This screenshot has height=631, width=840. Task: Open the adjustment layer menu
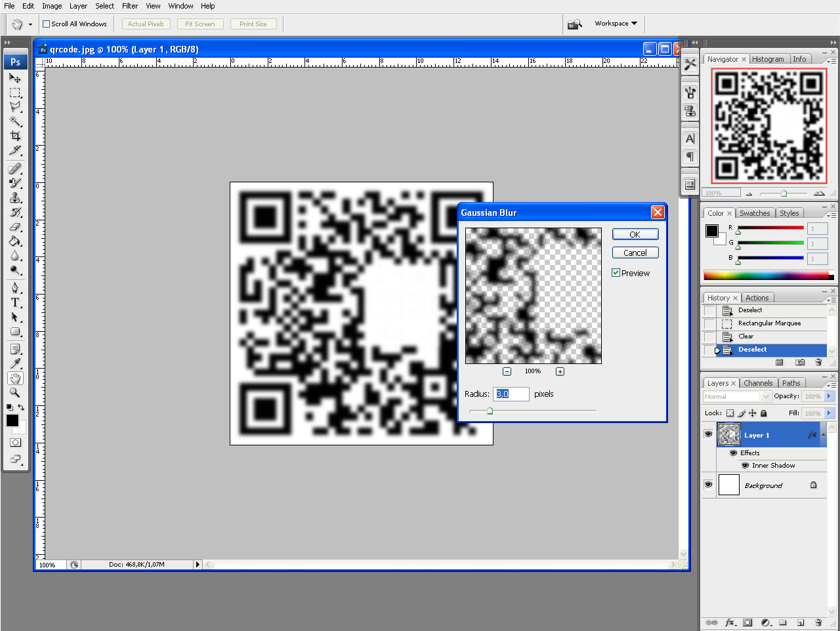coord(766,622)
